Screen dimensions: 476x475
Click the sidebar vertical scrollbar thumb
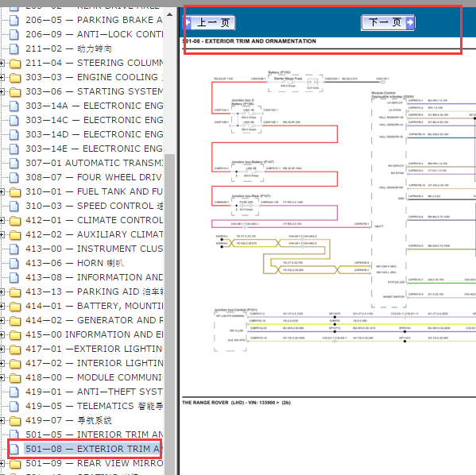[170, 314]
